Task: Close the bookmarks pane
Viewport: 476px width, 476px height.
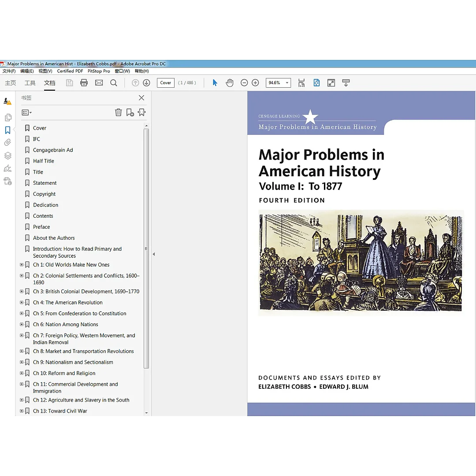Action: click(x=141, y=98)
